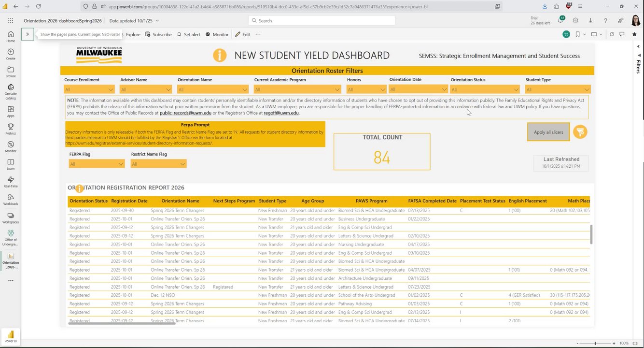Click Subscribe in report toolbar

[x=159, y=34]
